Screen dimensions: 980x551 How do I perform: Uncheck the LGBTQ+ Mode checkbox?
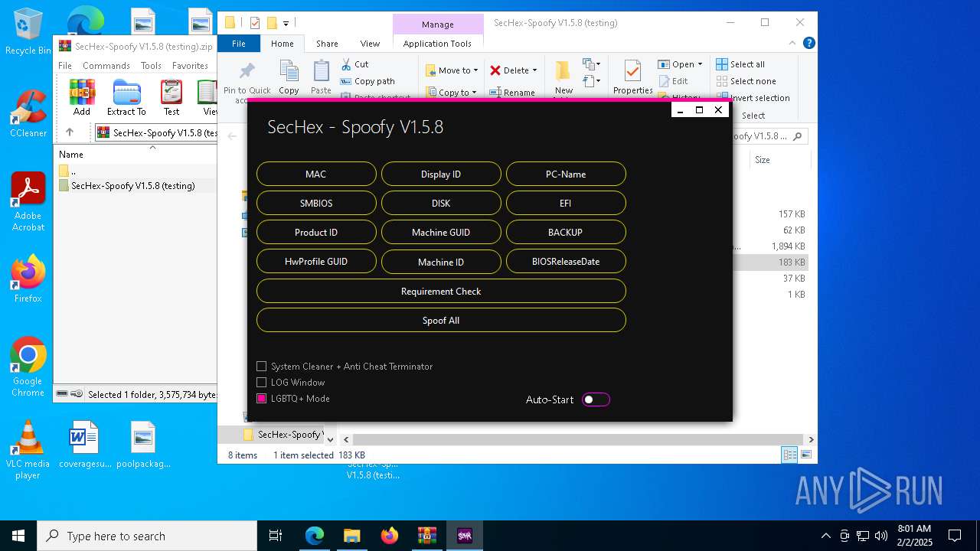[261, 399]
